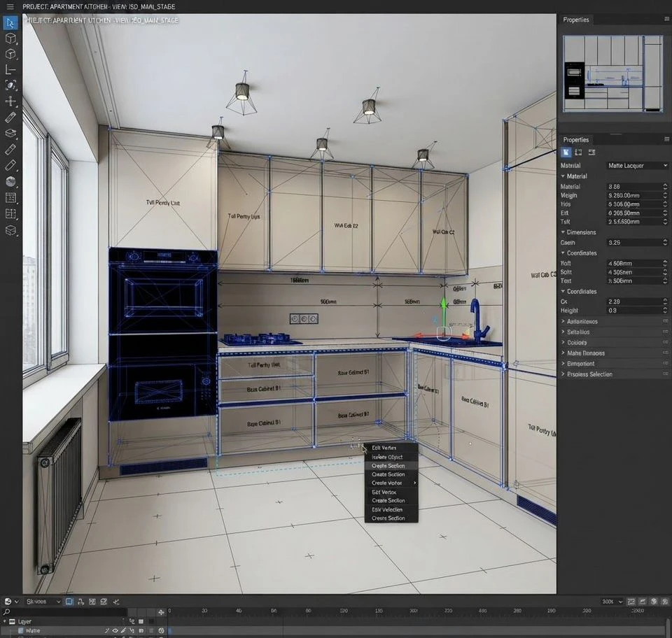Open the Create Voltor submenu entry

[391, 483]
